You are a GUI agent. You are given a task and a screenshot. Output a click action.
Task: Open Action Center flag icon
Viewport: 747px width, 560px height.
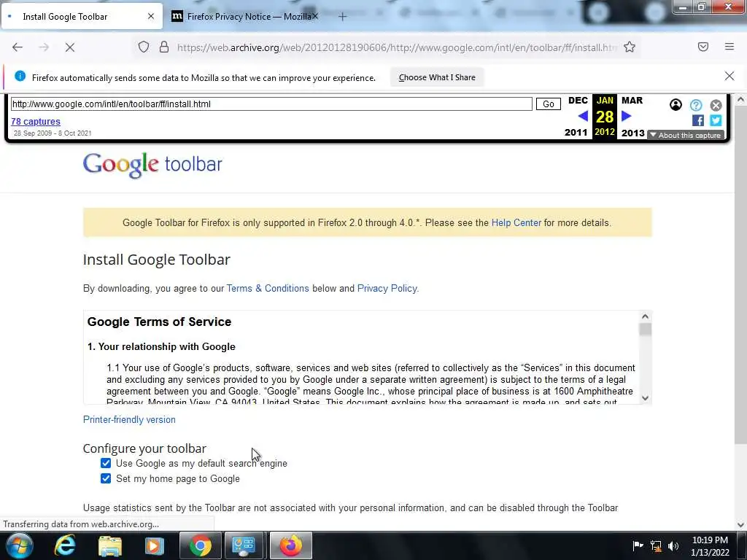(638, 545)
